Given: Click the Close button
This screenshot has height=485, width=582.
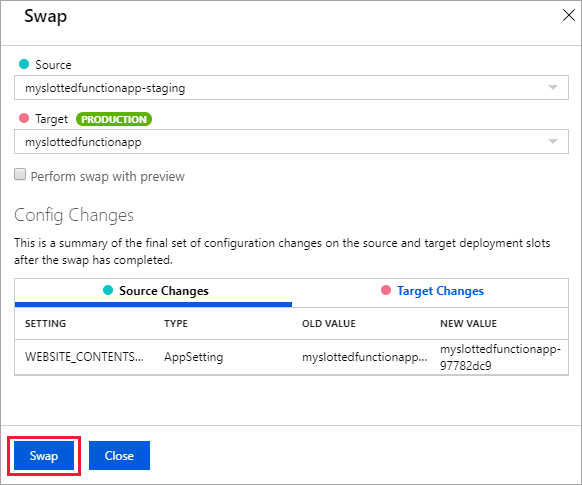Looking at the screenshot, I should [x=119, y=456].
